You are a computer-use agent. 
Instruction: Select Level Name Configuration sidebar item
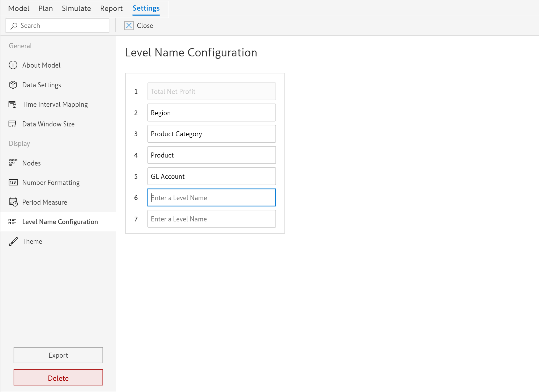pos(60,222)
